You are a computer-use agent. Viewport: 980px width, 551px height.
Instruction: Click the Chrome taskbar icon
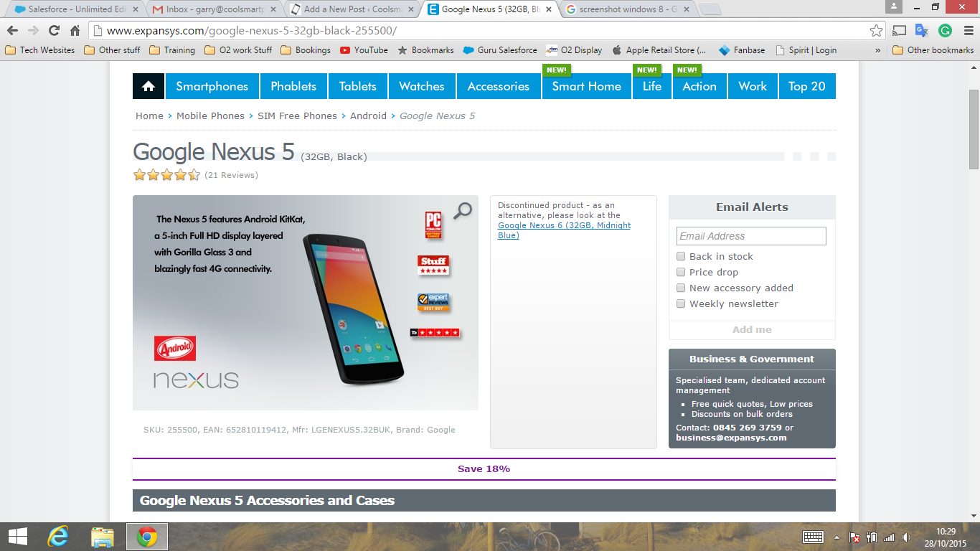[x=147, y=537]
